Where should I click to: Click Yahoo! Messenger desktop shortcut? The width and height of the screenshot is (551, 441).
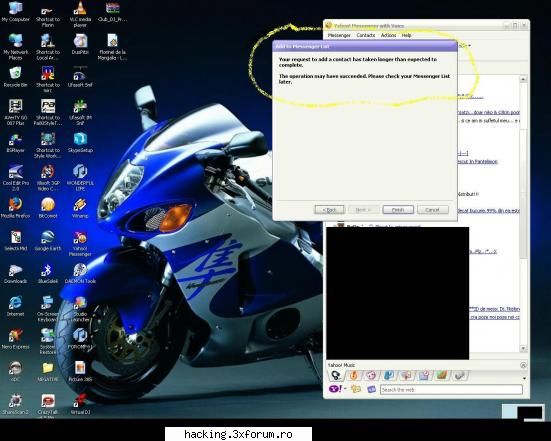pyautogui.click(x=80, y=244)
